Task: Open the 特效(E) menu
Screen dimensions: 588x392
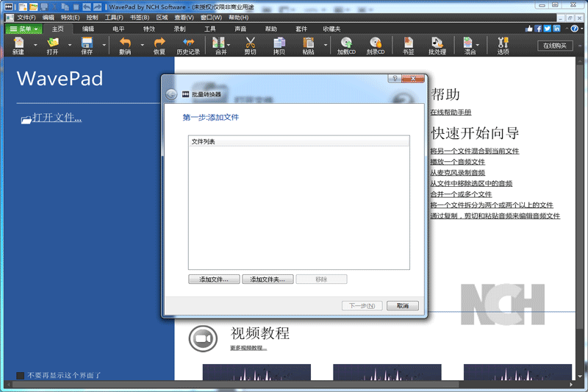Action: coord(70,17)
